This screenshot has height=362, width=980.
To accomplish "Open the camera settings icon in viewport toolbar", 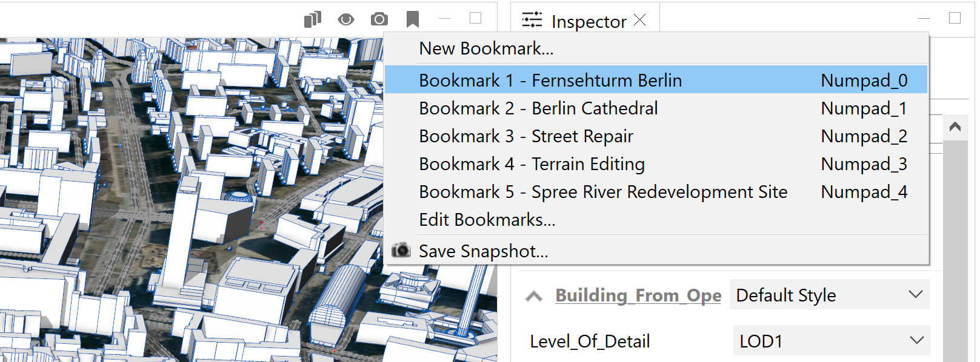I will coord(379,19).
